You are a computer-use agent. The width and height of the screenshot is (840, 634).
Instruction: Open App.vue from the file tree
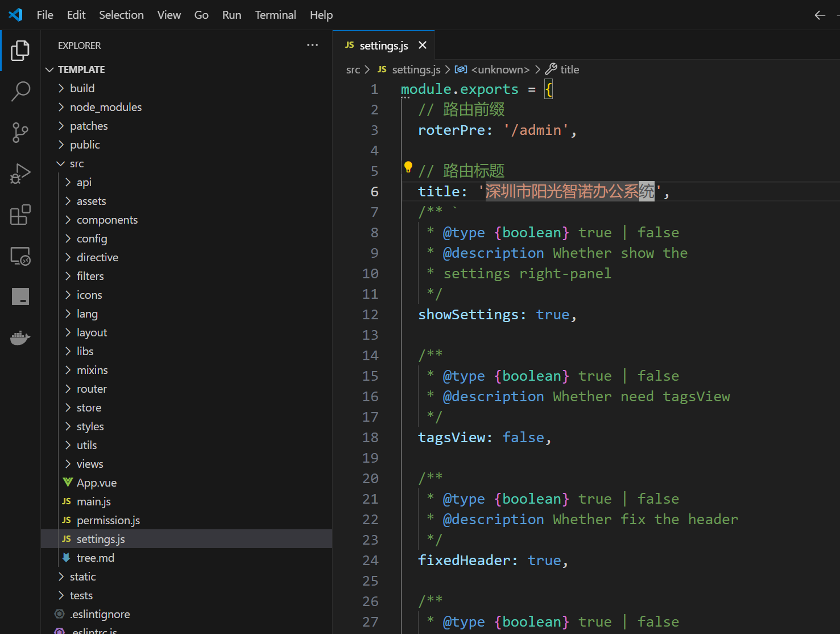tap(97, 483)
